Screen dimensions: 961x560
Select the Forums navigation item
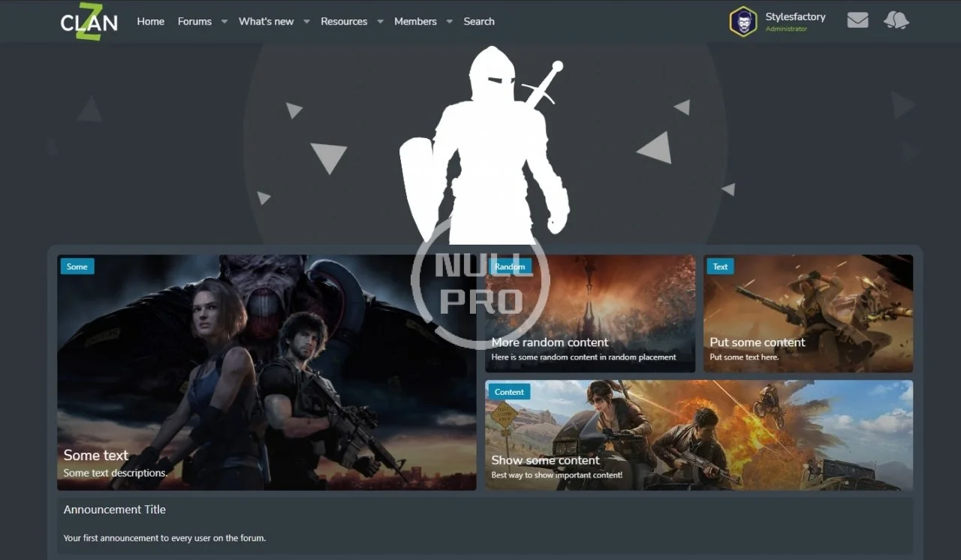point(194,22)
